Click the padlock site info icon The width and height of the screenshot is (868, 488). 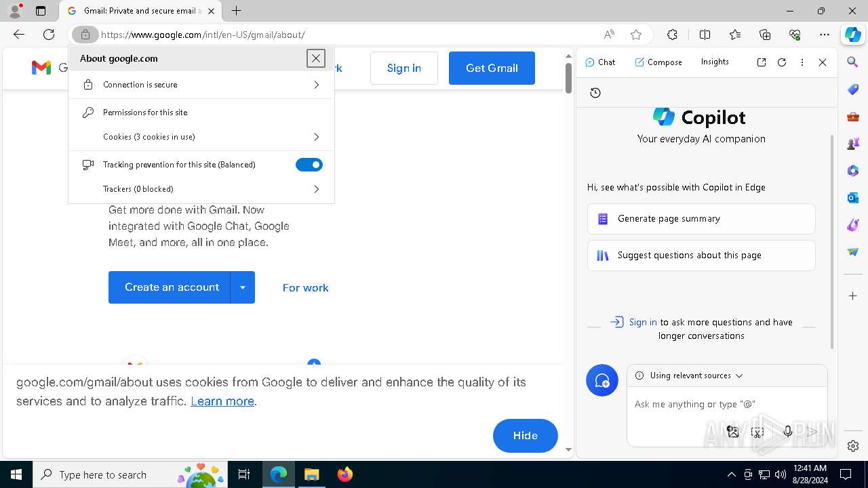coord(85,35)
